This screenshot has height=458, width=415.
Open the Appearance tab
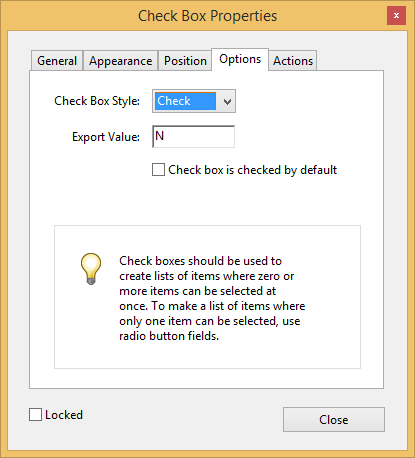(121, 61)
